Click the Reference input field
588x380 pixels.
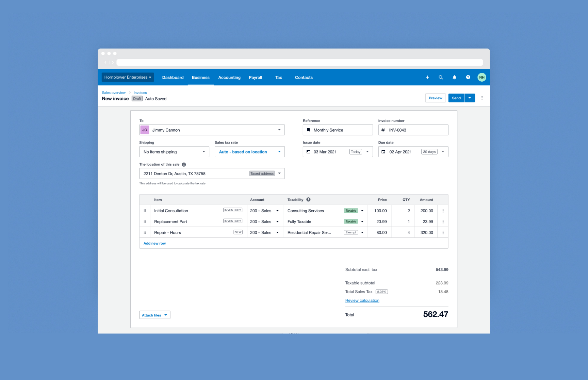pyautogui.click(x=340, y=130)
